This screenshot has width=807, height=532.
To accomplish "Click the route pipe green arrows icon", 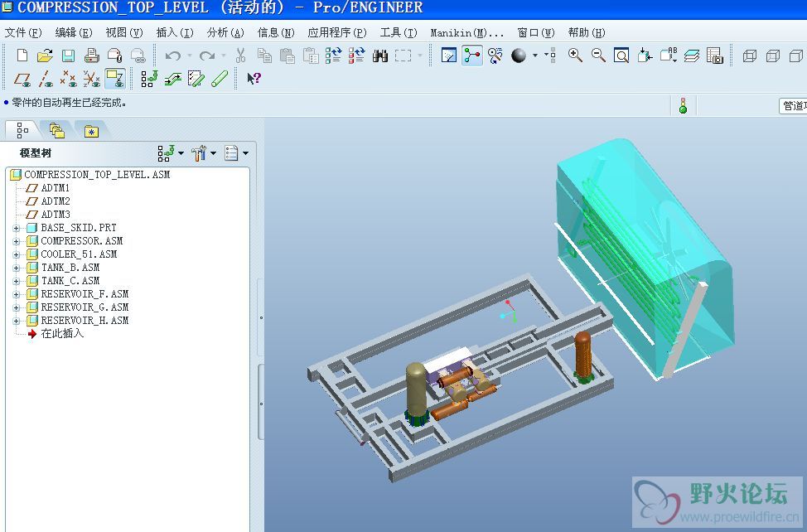I will tap(173, 79).
